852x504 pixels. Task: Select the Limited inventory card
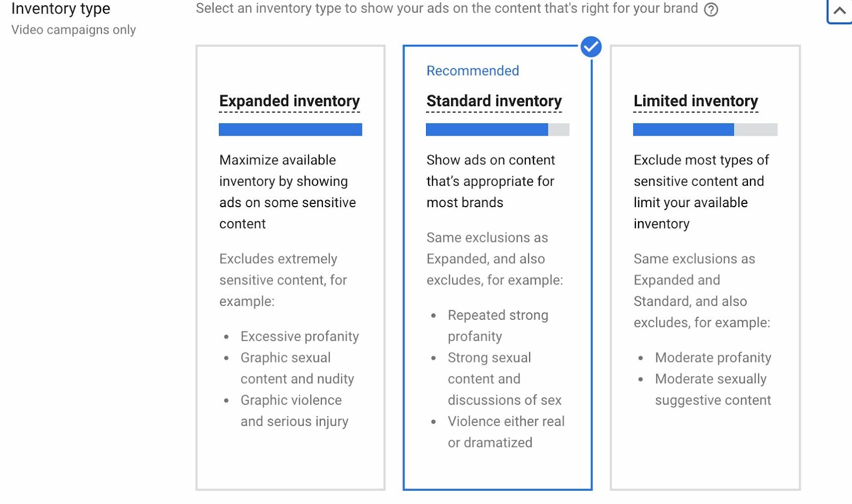tap(705, 267)
